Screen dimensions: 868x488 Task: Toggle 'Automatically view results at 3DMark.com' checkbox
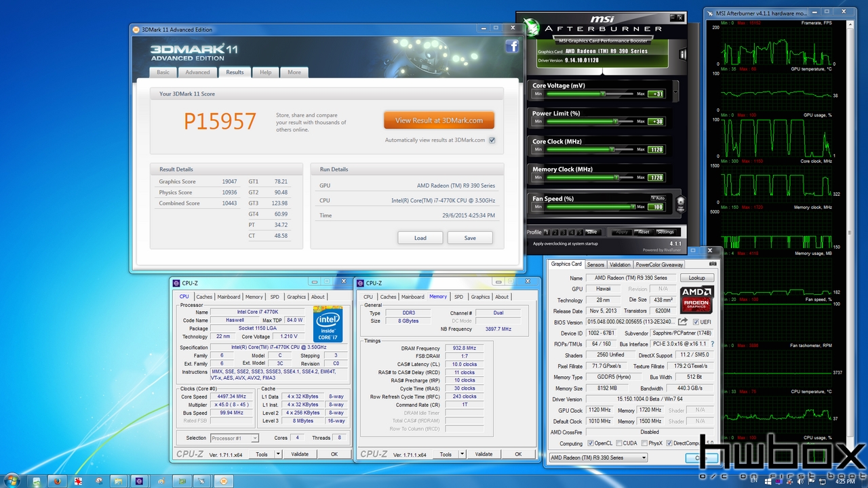tap(492, 140)
